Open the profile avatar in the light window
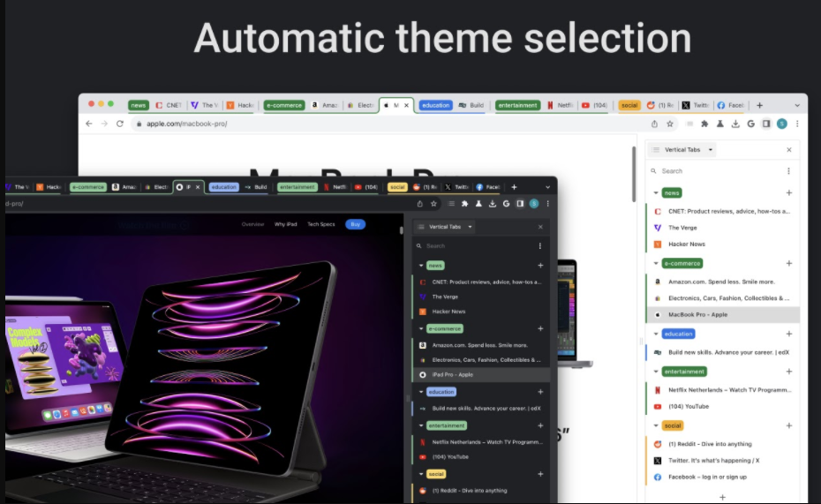821x504 pixels. [x=782, y=124]
